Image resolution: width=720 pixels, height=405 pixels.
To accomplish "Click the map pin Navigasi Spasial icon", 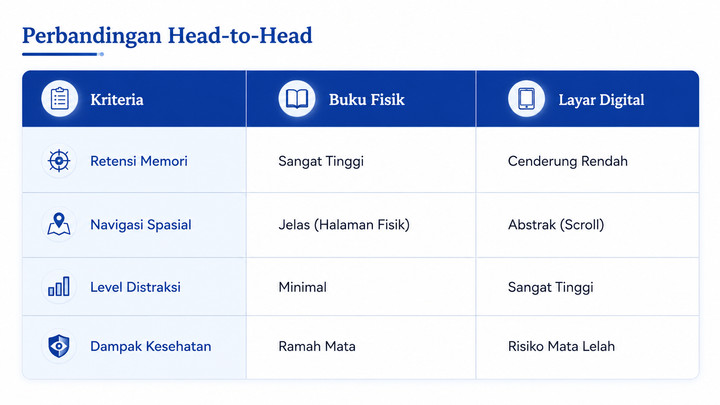I will click(59, 224).
